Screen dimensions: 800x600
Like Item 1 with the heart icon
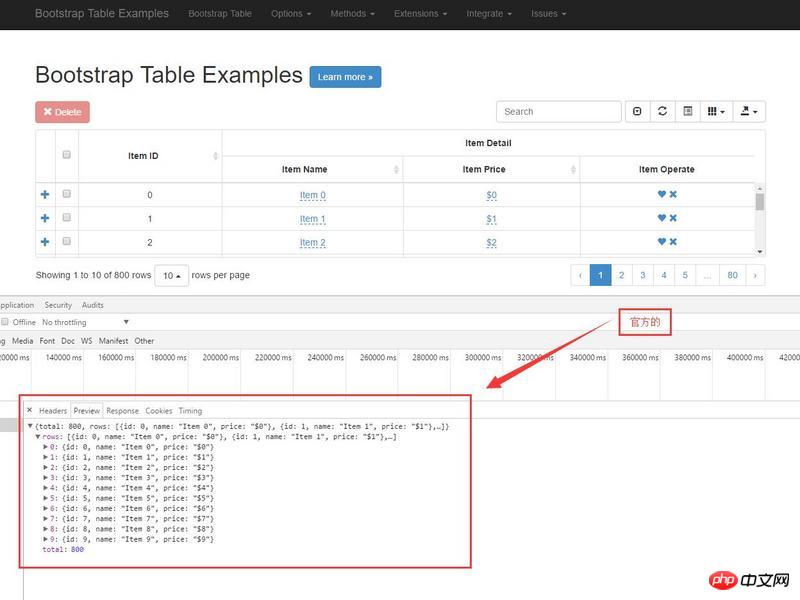662,218
